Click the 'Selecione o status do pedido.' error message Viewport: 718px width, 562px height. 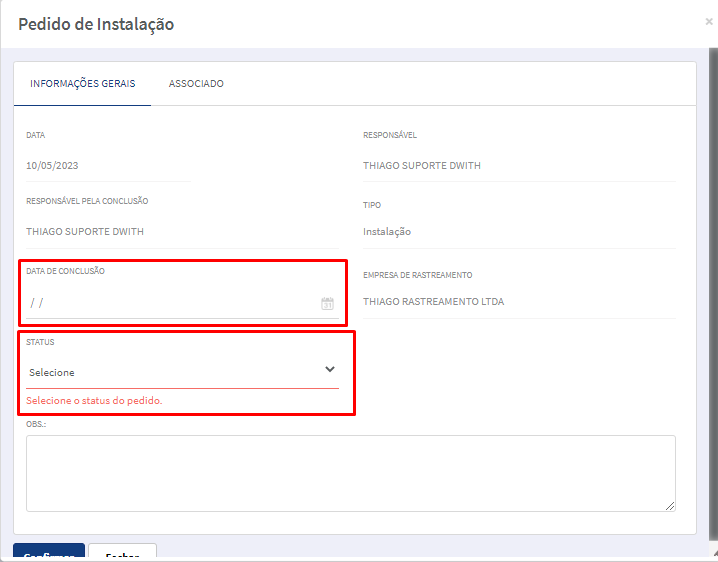[94, 401]
